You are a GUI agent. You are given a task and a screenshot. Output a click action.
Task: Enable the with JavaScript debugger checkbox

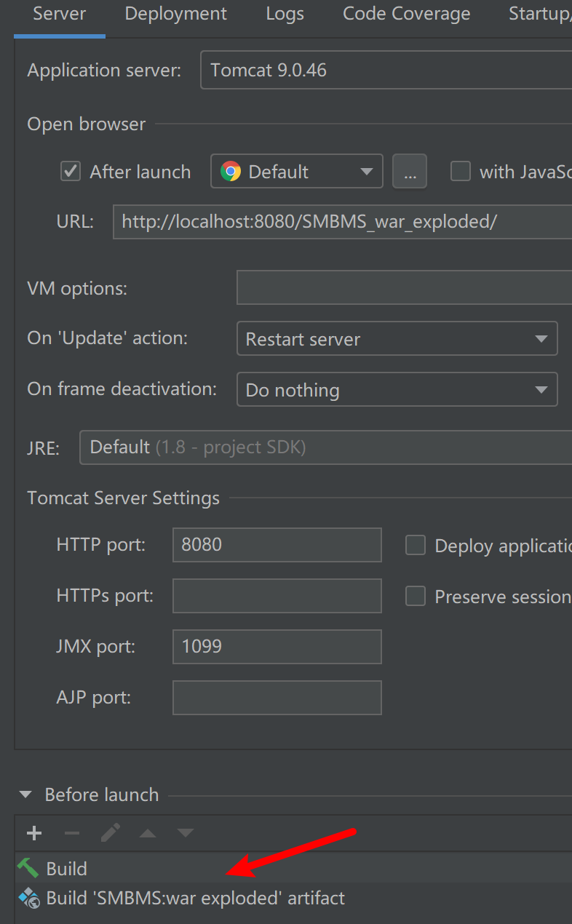coord(461,172)
